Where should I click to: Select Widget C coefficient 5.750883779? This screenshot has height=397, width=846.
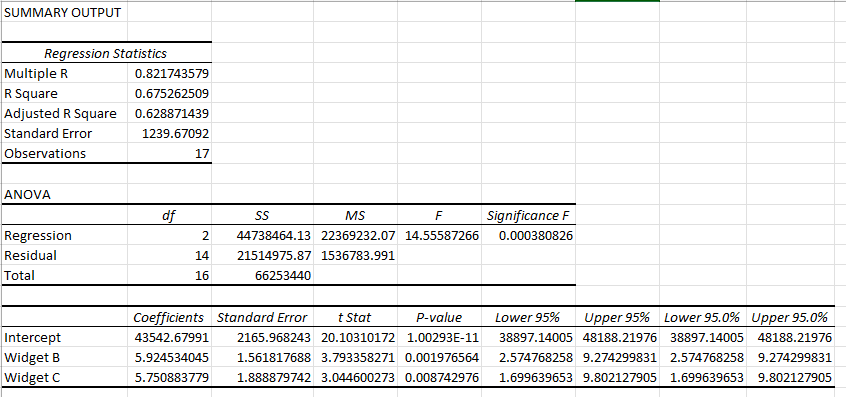click(170, 378)
